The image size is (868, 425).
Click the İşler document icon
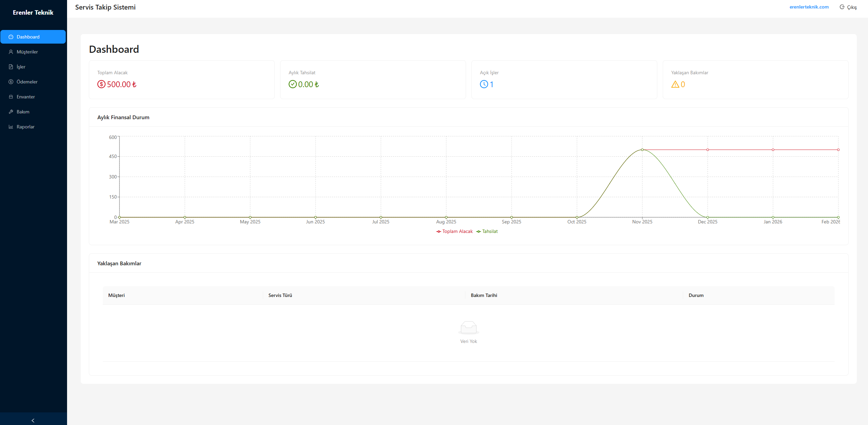point(11,67)
